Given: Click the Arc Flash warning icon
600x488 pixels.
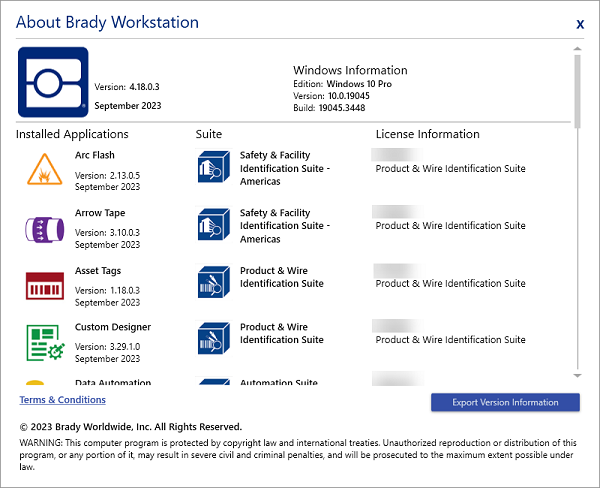Looking at the screenshot, I should (44, 171).
